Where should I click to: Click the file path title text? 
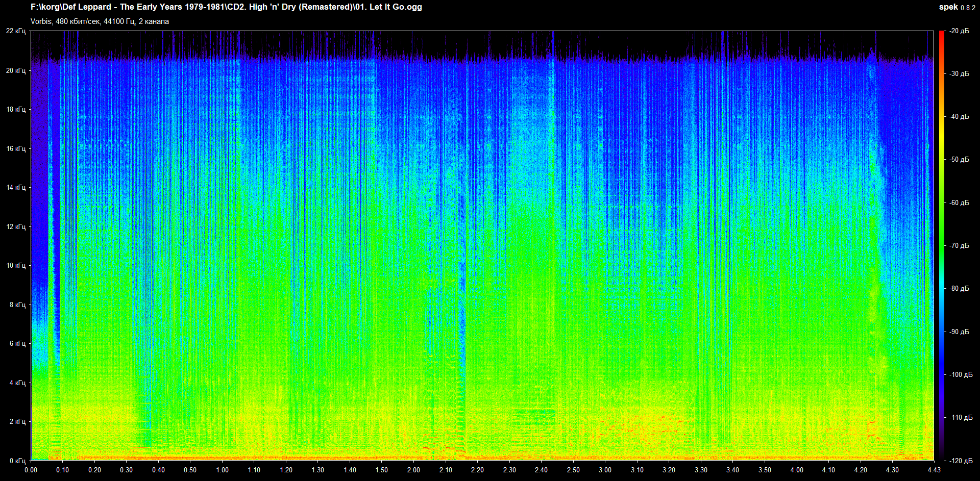[226, 7]
